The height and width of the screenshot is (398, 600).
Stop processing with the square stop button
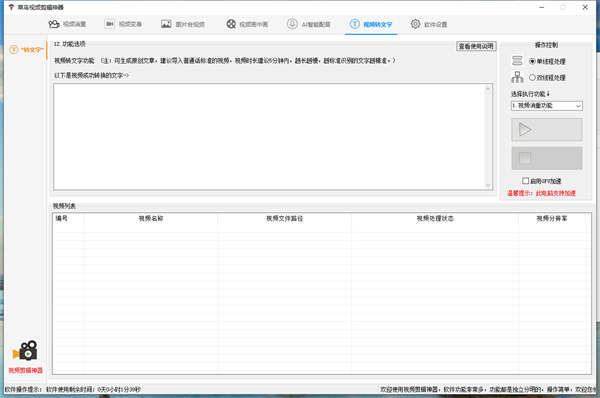coord(547,158)
